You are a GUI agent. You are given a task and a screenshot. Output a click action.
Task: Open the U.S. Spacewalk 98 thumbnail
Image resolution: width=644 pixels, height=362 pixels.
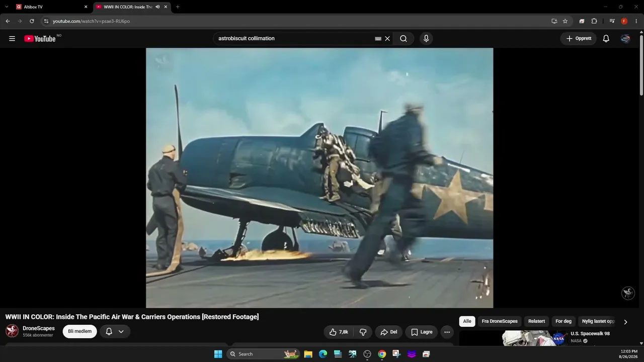513,338
